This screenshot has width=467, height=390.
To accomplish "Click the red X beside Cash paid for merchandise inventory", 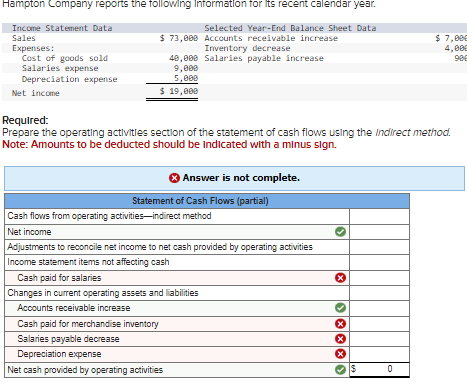I will [x=340, y=324].
